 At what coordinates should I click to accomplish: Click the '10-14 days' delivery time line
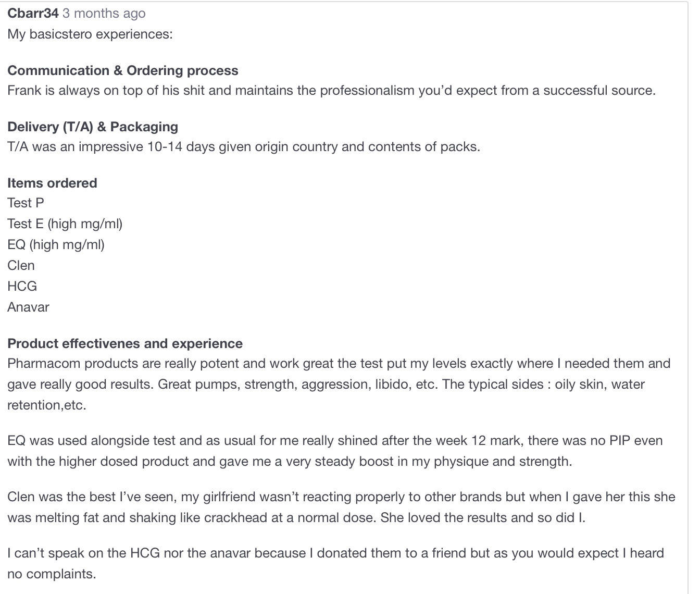(244, 147)
